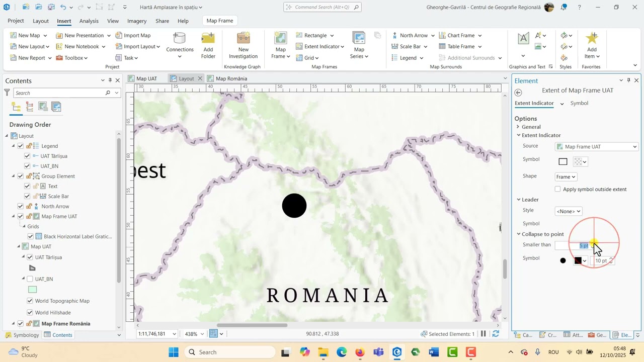Open ArcGIS Pro icon on the taskbar
This screenshot has height=362, width=644.
point(397,352)
